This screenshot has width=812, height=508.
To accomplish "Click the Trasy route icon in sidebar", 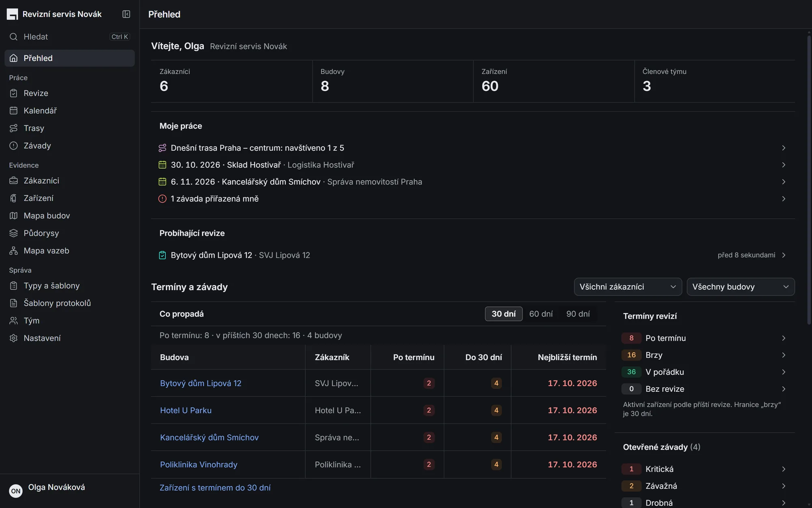I will [13, 128].
